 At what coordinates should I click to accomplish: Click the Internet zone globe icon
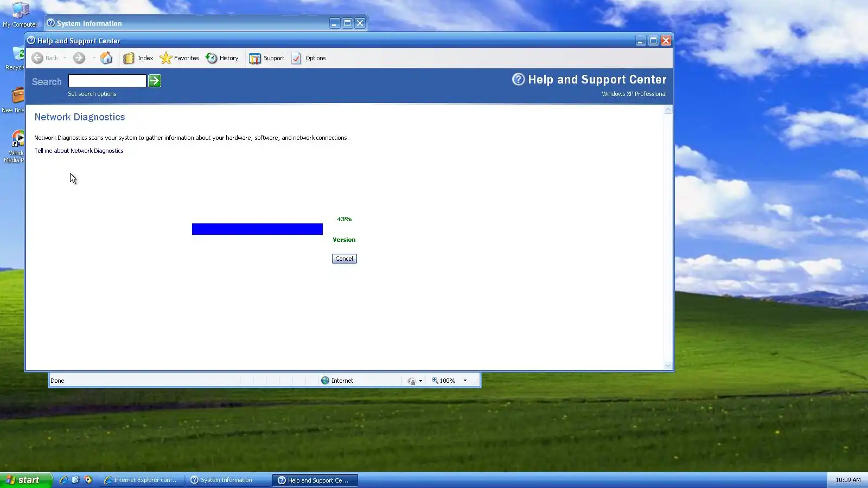pos(325,381)
